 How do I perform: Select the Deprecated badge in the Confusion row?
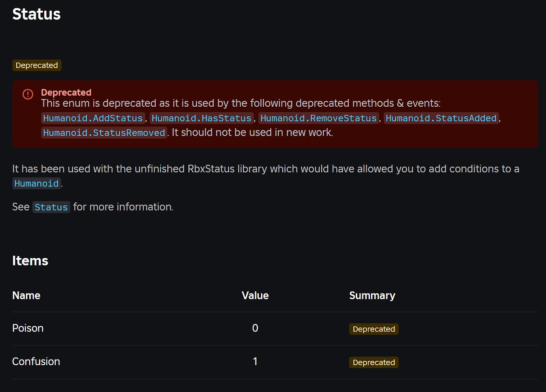(x=374, y=362)
